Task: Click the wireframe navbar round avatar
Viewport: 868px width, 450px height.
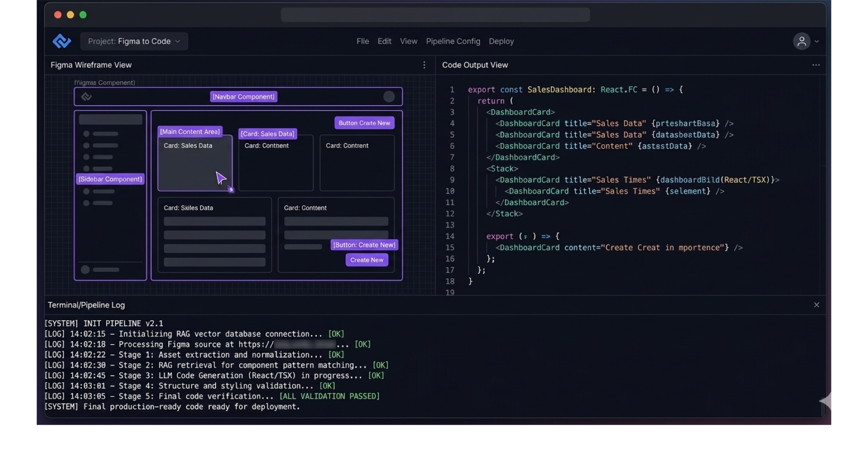Action: pyautogui.click(x=389, y=97)
